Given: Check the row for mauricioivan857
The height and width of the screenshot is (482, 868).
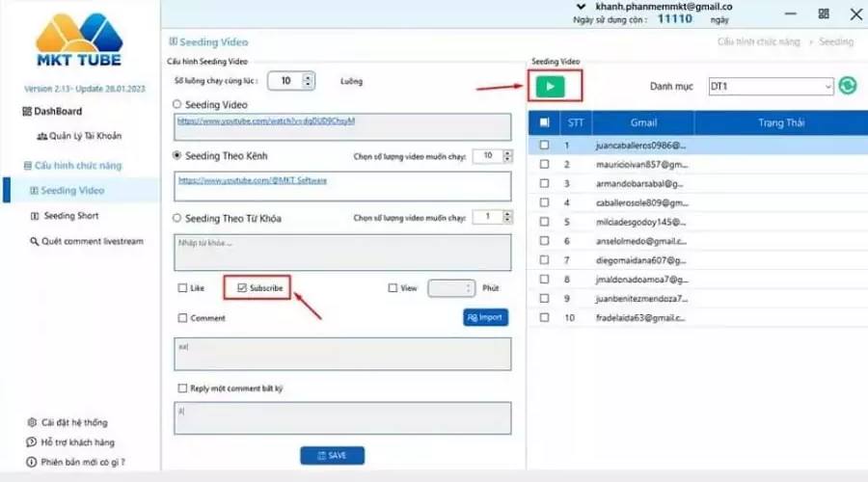Looking at the screenshot, I should (544, 164).
